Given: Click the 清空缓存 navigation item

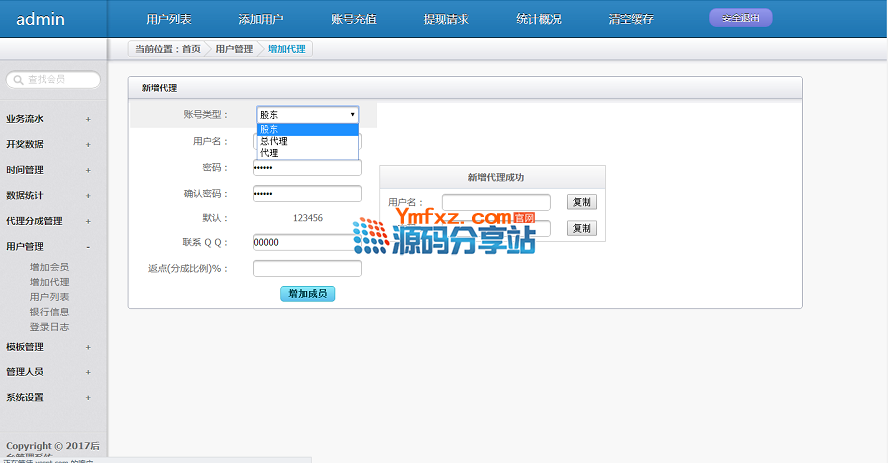Looking at the screenshot, I should (631, 19).
